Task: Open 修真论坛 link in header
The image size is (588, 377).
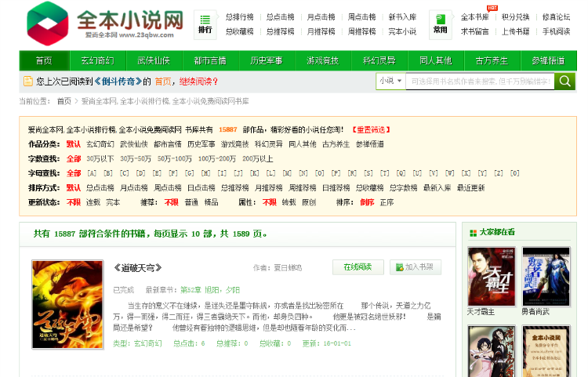Action: point(556,17)
